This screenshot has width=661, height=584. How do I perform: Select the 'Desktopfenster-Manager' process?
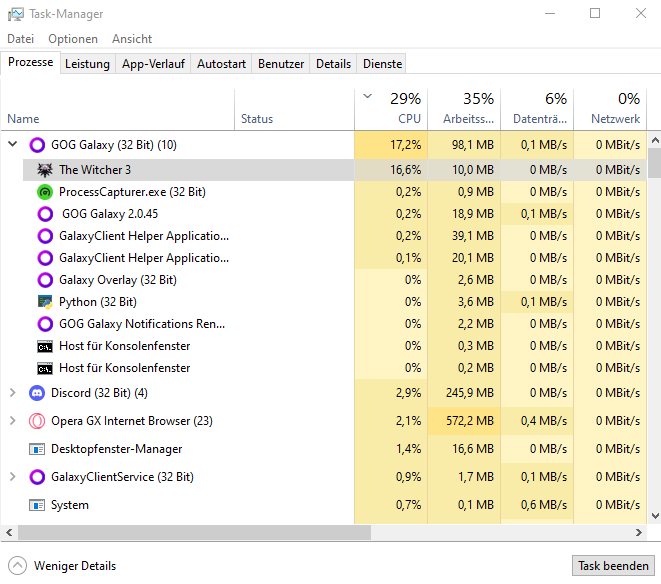[324, 449]
